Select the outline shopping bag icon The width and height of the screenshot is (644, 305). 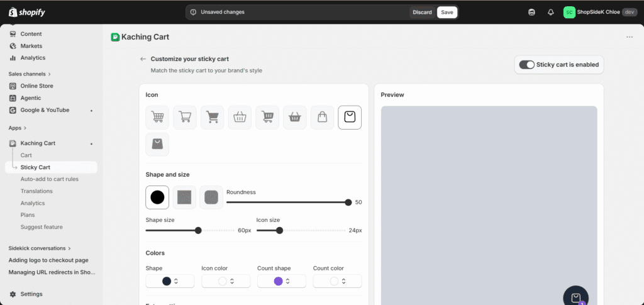[x=323, y=118]
